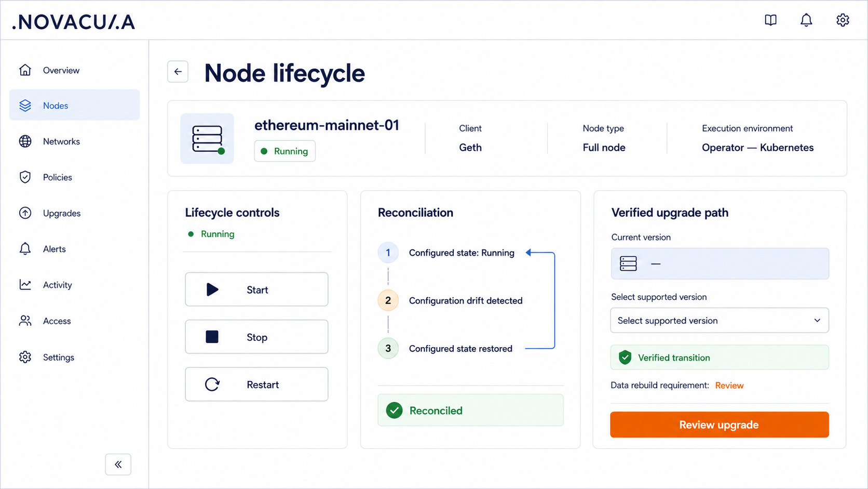
Task: Click Running status in Lifecycle controls
Action: [211, 234]
